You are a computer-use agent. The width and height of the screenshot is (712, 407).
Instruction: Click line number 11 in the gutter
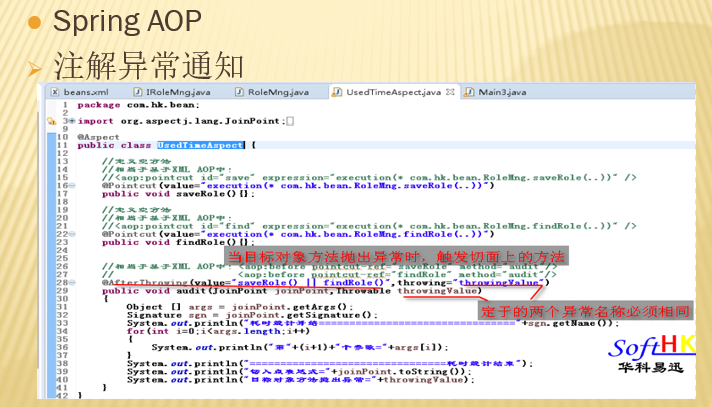coord(62,145)
